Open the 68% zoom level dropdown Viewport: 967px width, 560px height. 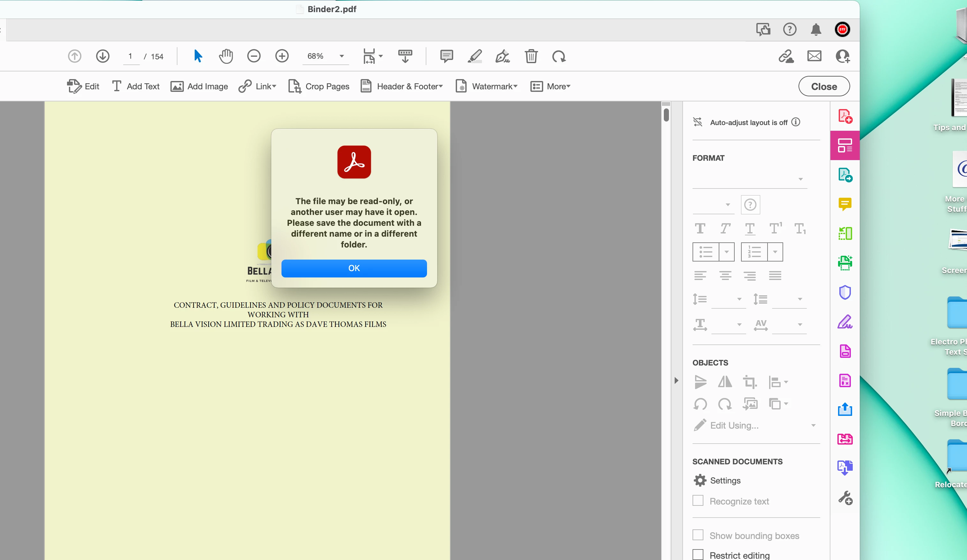(341, 56)
